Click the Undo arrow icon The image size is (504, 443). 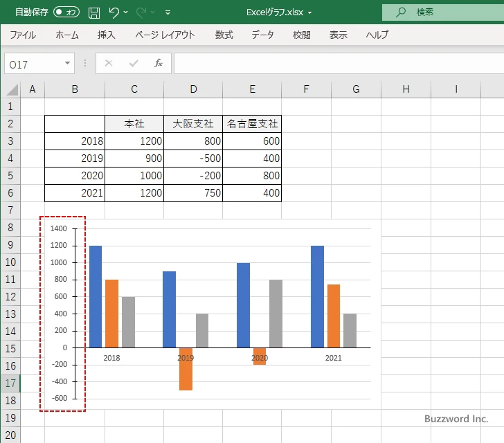(x=114, y=12)
